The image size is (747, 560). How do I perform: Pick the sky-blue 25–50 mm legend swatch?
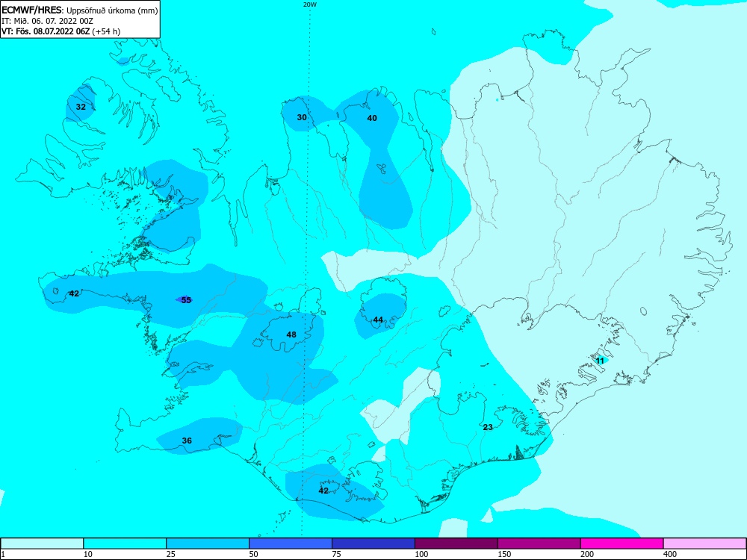pos(208,544)
